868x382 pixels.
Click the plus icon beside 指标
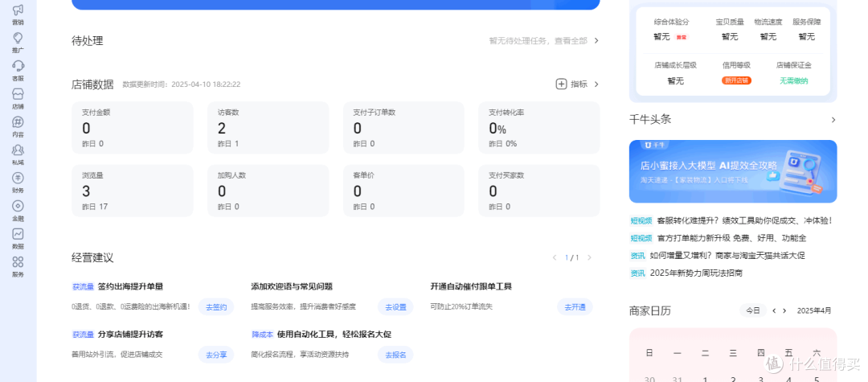coord(561,84)
